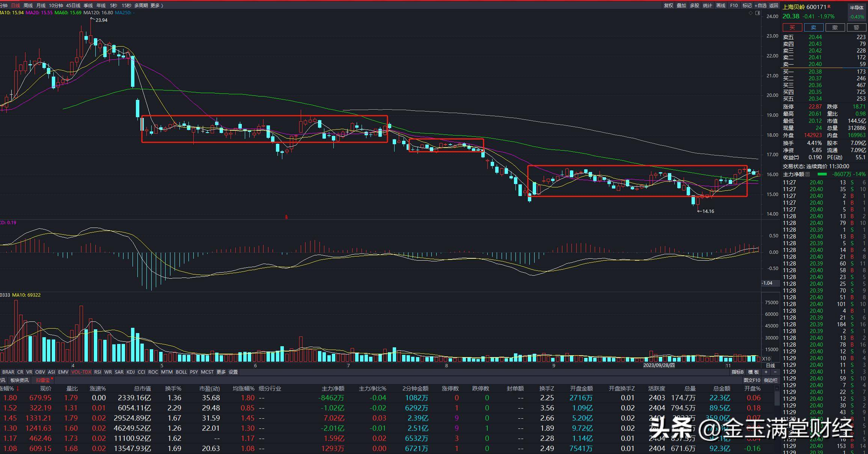Click the 返回 back button

(x=773, y=6)
